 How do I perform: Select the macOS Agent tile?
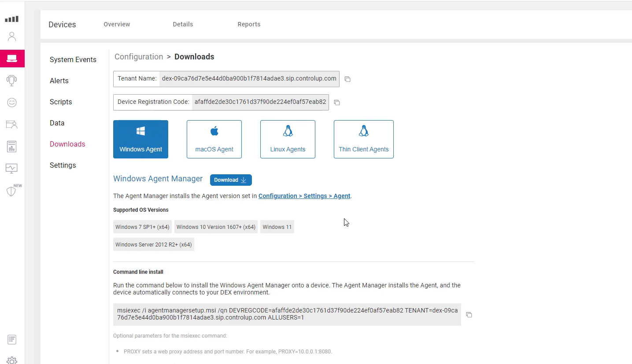[x=214, y=139]
